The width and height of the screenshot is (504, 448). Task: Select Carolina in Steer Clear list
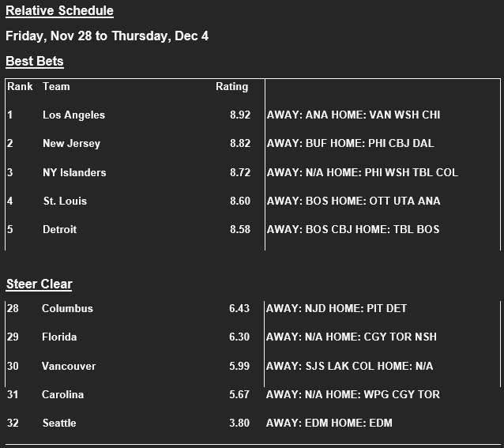point(62,394)
